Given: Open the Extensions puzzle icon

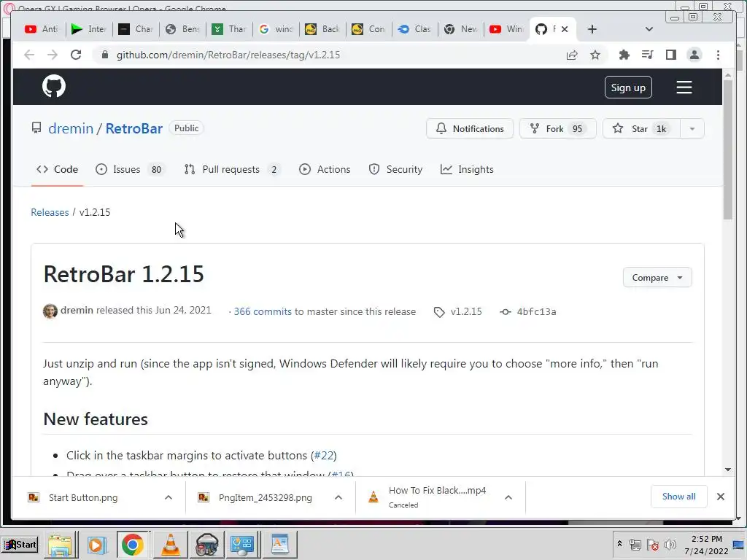Looking at the screenshot, I should tap(624, 55).
